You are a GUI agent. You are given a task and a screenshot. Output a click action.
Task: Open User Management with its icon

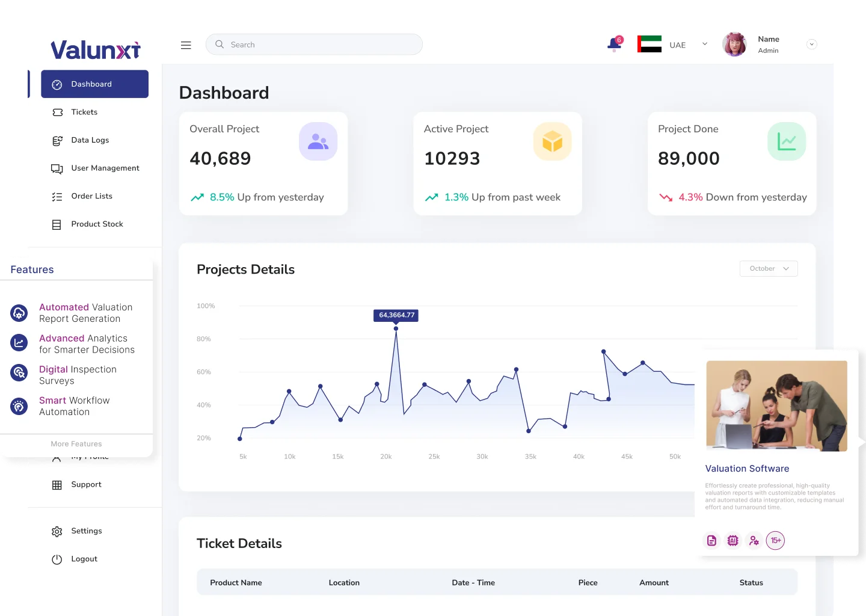point(57,168)
